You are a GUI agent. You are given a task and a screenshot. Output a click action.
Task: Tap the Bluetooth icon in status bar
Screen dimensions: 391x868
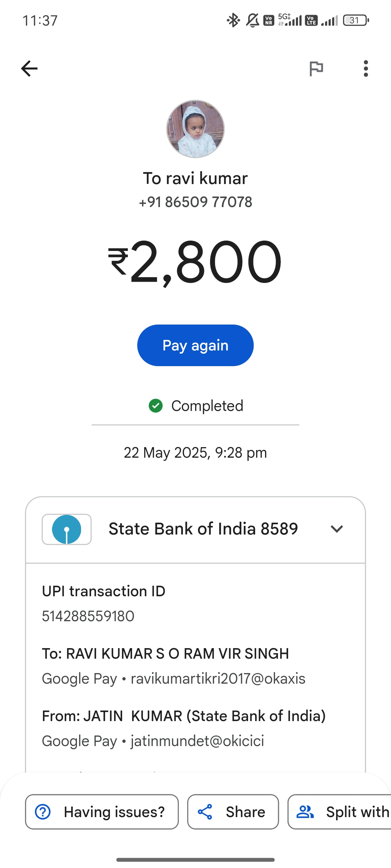point(233,20)
